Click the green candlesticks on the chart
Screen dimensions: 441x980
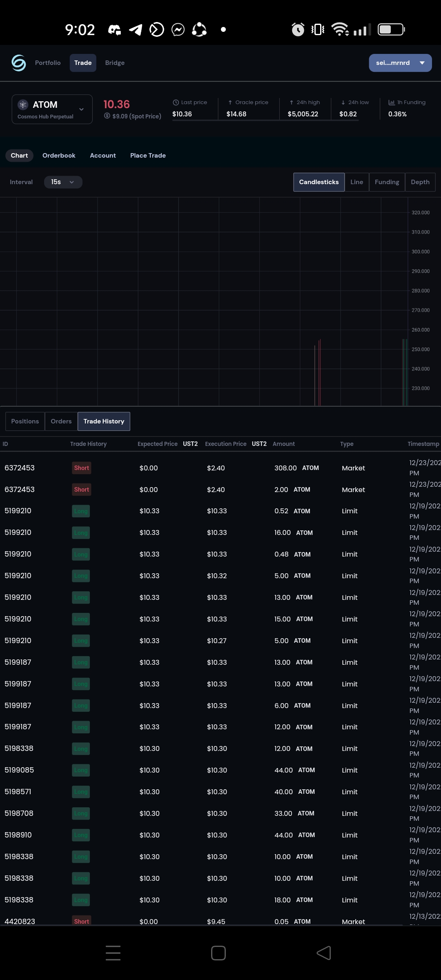[405, 372]
